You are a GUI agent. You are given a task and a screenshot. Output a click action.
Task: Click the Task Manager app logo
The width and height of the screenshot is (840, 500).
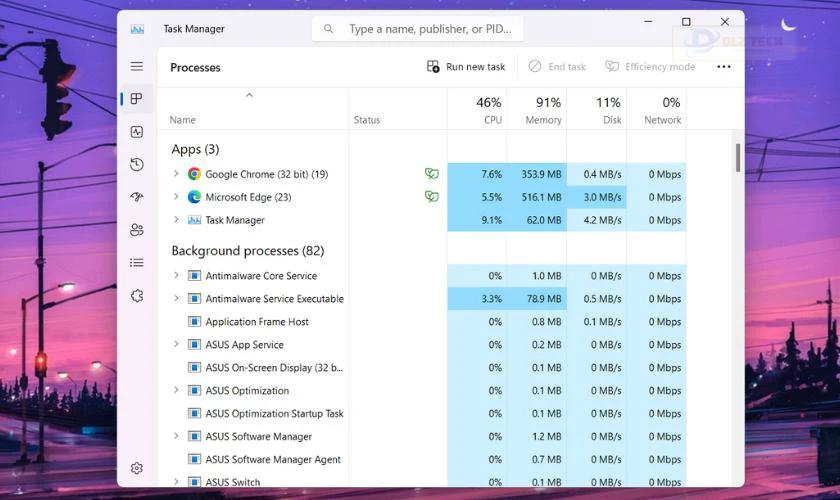(137, 29)
